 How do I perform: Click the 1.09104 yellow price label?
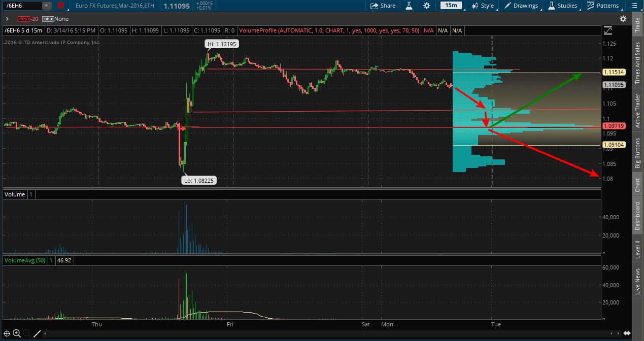click(614, 145)
